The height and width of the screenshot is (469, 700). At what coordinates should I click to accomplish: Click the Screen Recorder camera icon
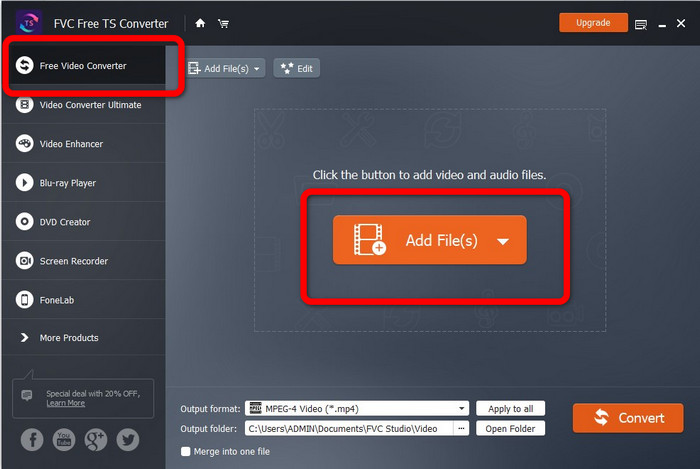[25, 261]
